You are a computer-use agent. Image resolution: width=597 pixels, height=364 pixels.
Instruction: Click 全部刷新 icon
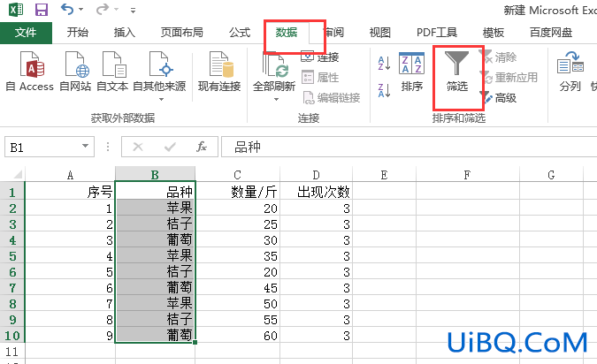[x=274, y=64]
